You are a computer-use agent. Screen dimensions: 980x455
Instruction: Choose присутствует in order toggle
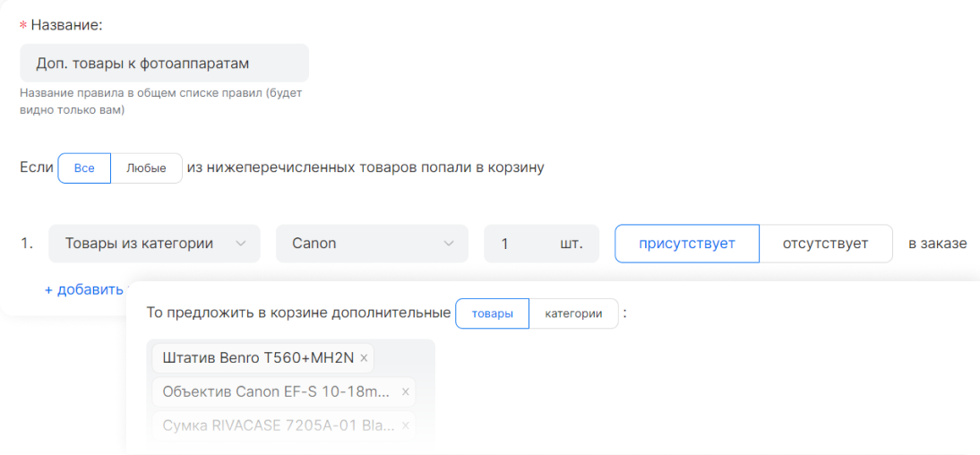click(x=686, y=244)
